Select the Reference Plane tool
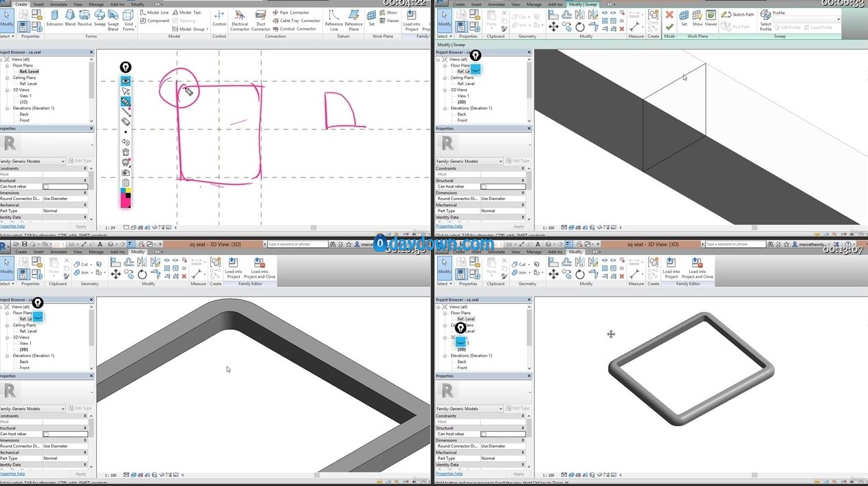 click(353, 21)
